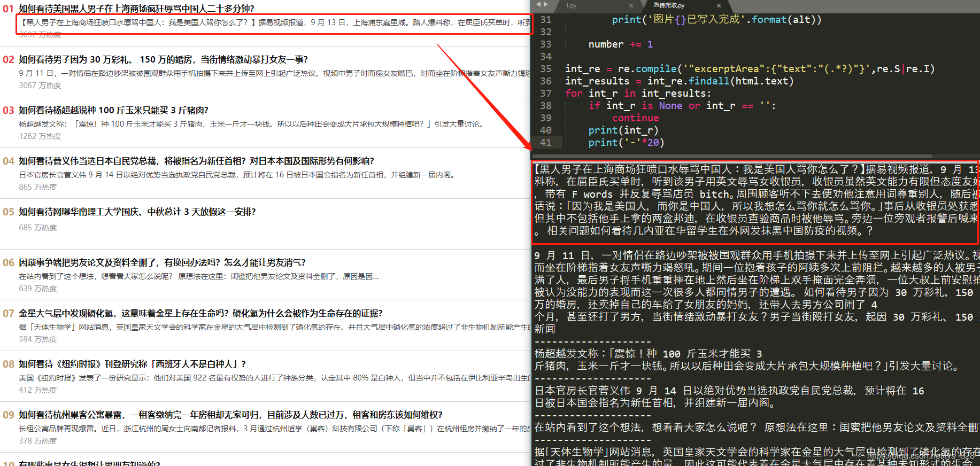Click rank number 05 on the hot list
This screenshot has height=466, width=980.
9,212
